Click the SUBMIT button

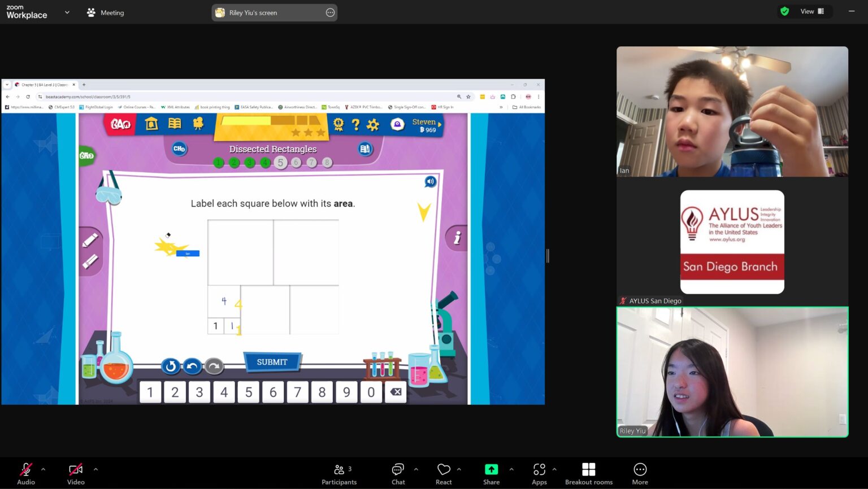tap(272, 362)
